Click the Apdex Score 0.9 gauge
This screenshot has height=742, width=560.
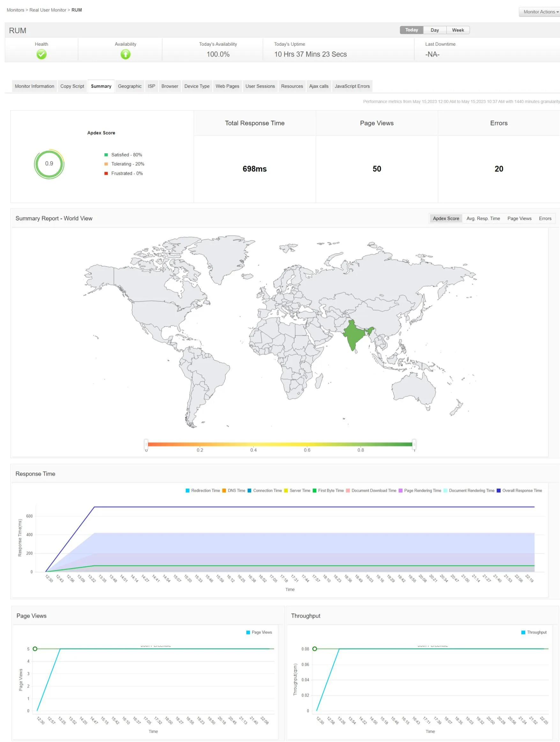click(x=49, y=164)
